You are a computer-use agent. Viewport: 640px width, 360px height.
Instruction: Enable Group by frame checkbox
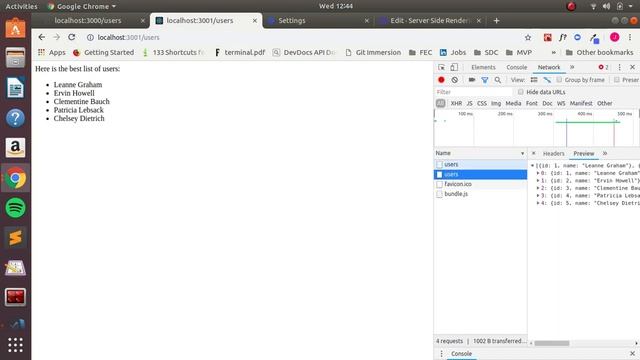pyautogui.click(x=559, y=80)
